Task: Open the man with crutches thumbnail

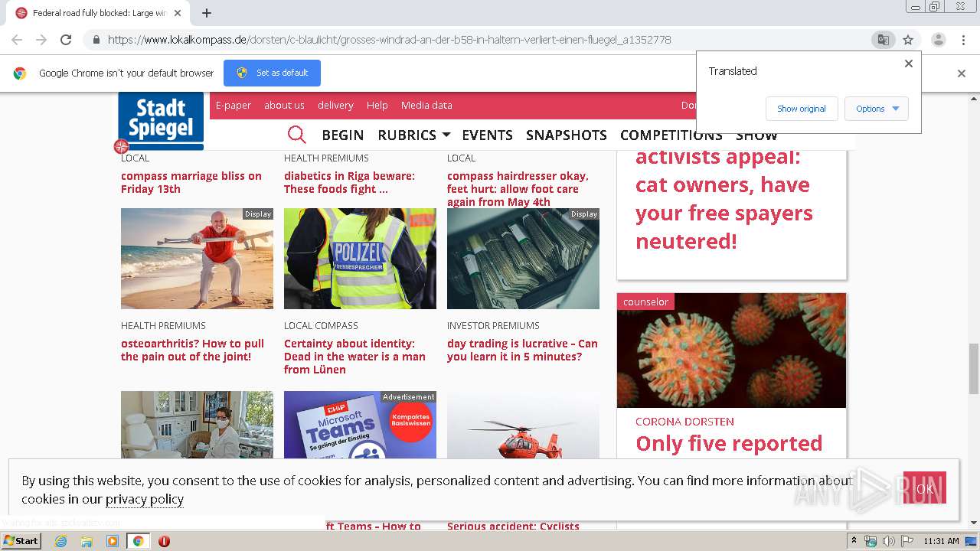Action: click(197, 259)
